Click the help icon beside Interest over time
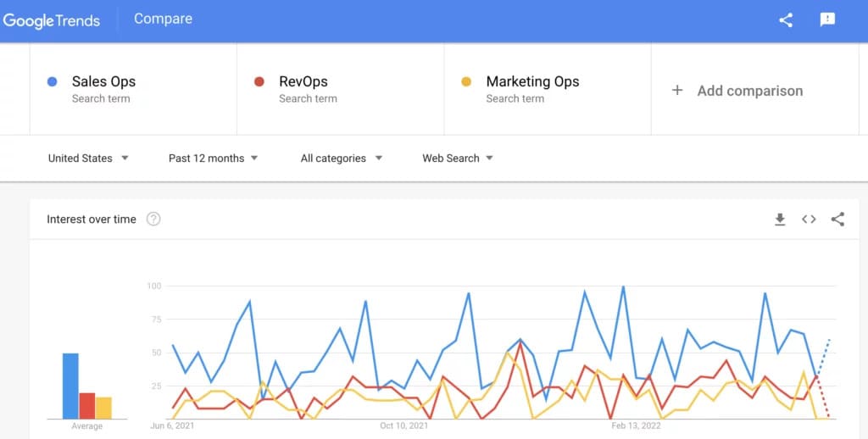 (153, 219)
